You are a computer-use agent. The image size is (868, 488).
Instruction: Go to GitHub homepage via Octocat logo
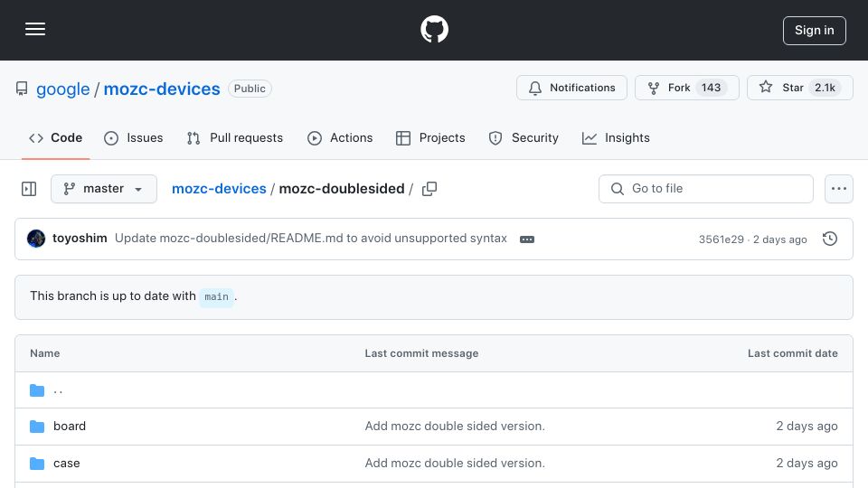tap(434, 29)
